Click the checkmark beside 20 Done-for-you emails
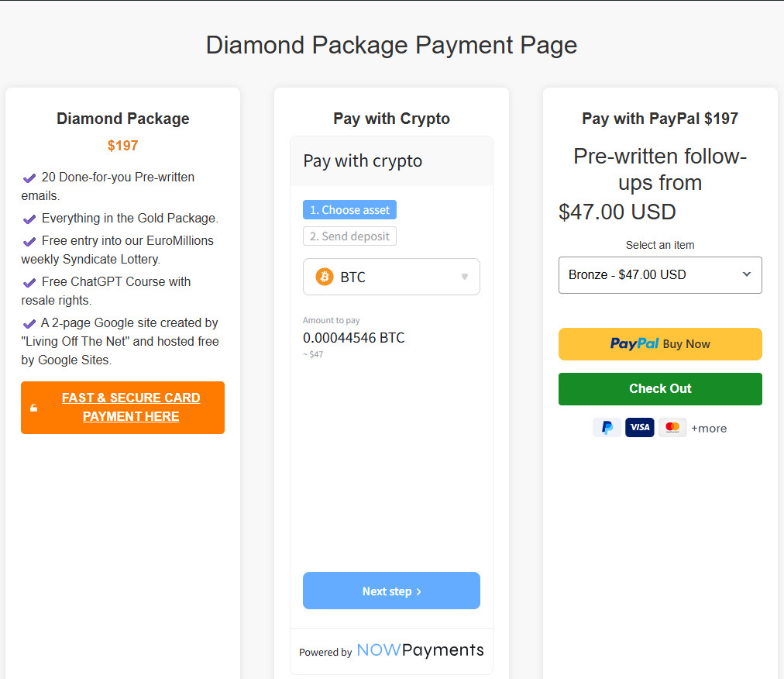 tap(29, 178)
